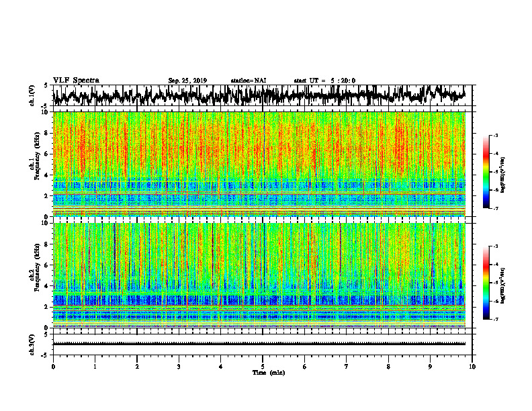
Task: Click time axis tick label 1
Action: tap(95, 367)
